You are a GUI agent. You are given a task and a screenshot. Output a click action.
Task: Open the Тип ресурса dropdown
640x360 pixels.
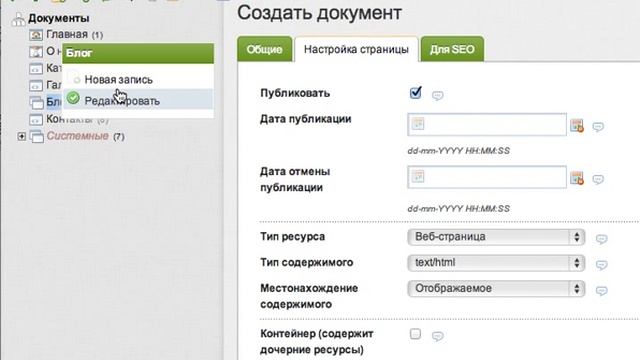pos(496,237)
